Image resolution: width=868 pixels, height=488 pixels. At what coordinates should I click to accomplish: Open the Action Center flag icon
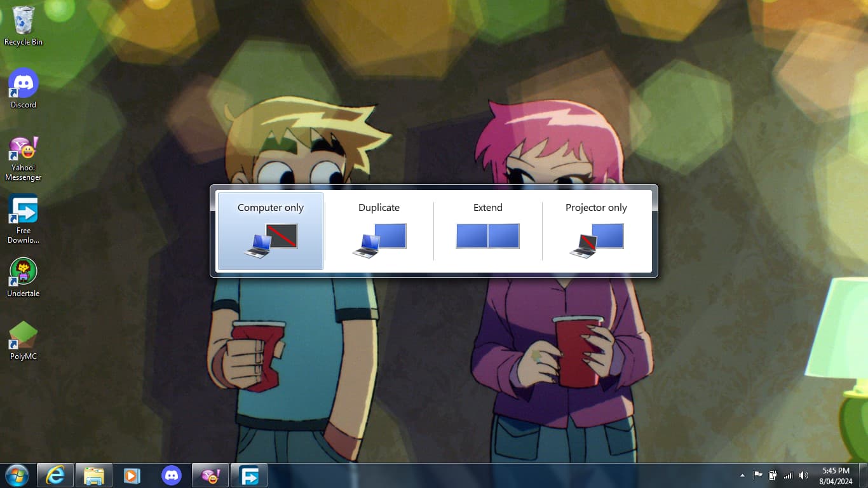point(757,475)
